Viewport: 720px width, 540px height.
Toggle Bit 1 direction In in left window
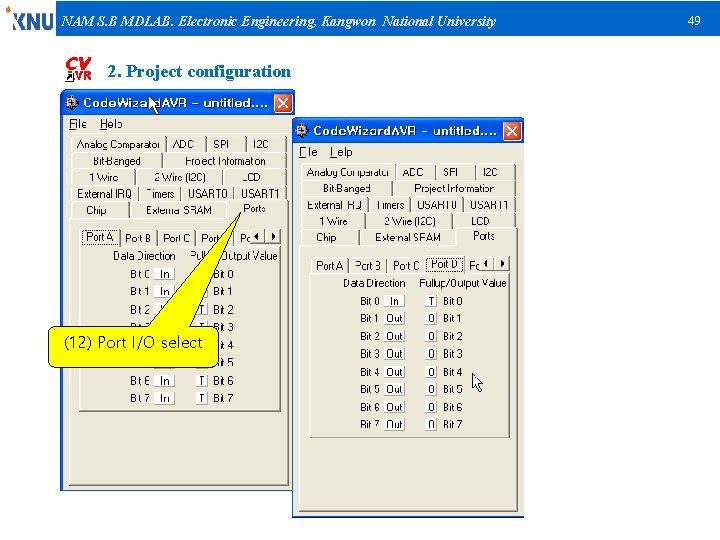point(164,292)
